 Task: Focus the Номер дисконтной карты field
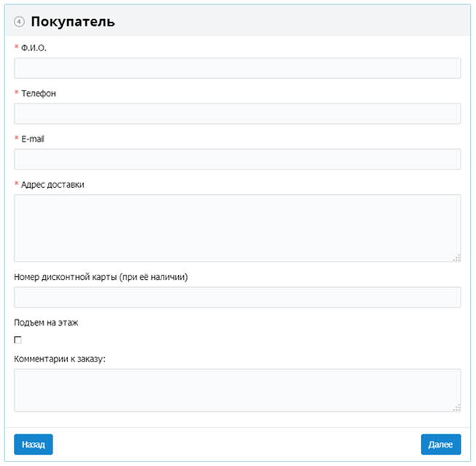tap(237, 297)
